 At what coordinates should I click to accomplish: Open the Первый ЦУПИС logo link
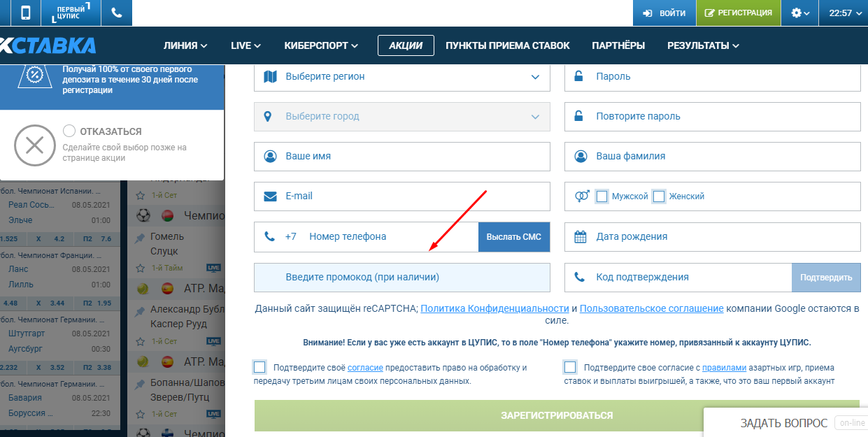pyautogui.click(x=71, y=13)
